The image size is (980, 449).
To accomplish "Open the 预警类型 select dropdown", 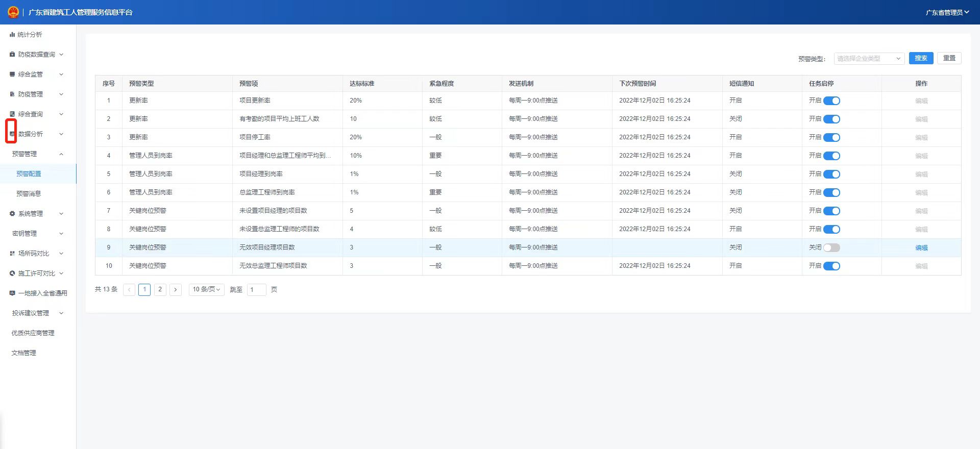I will 869,59.
